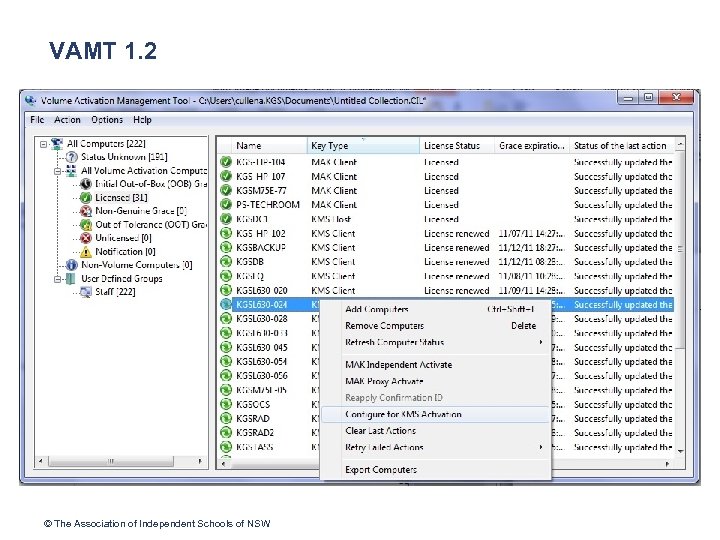Screen dimensions: 720x540
Task: Click the tree panel horizontal scrollbar thumb
Action: click(x=111, y=461)
